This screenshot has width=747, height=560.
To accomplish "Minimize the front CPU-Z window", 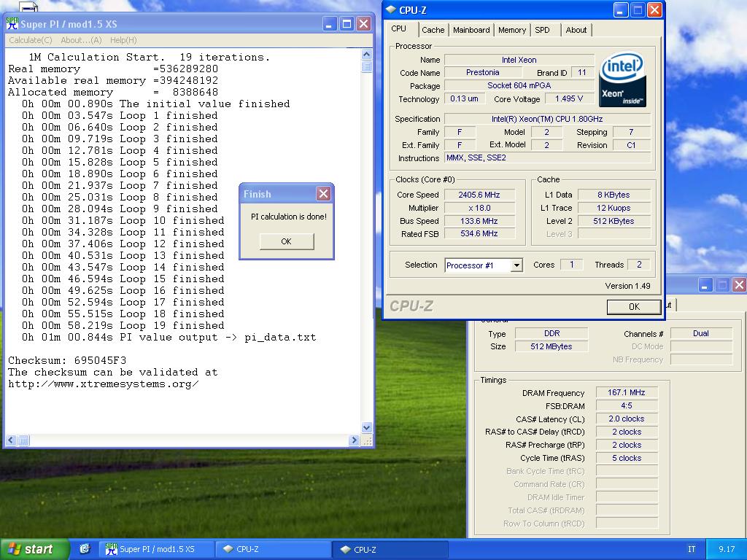I will coord(621,9).
